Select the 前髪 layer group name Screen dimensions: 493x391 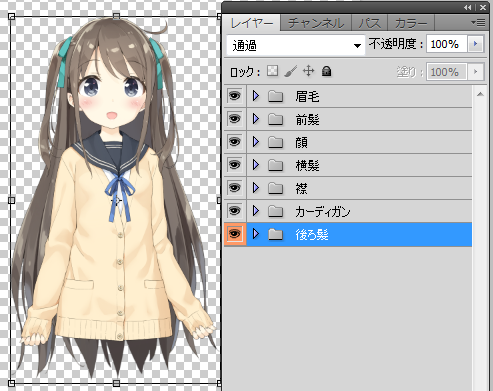pos(307,120)
